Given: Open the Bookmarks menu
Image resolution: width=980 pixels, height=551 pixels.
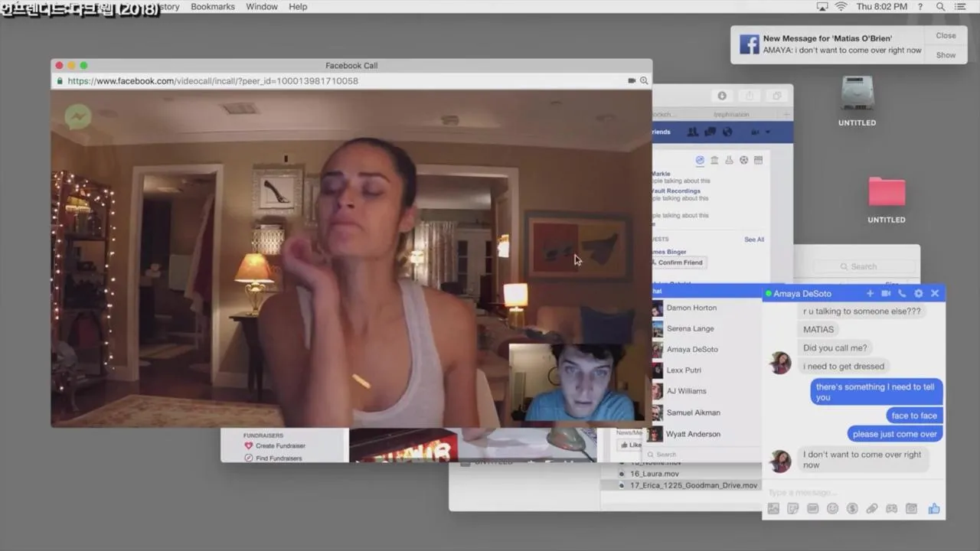Looking at the screenshot, I should (213, 6).
